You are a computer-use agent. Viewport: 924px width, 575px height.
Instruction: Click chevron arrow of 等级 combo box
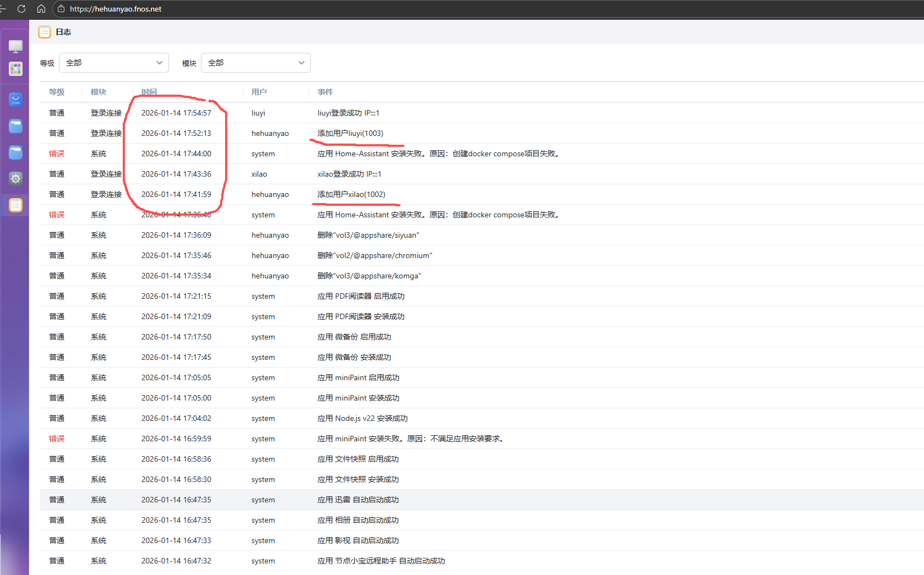(159, 63)
